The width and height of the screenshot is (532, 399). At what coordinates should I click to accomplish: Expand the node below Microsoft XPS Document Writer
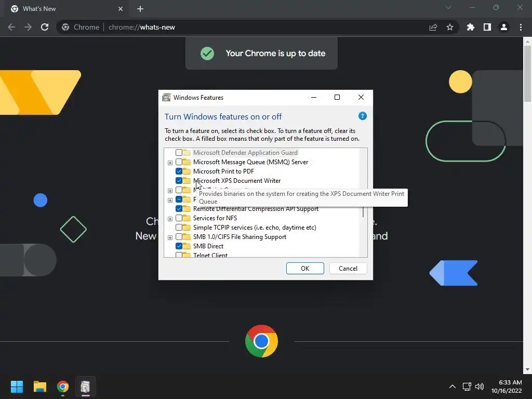(x=170, y=191)
